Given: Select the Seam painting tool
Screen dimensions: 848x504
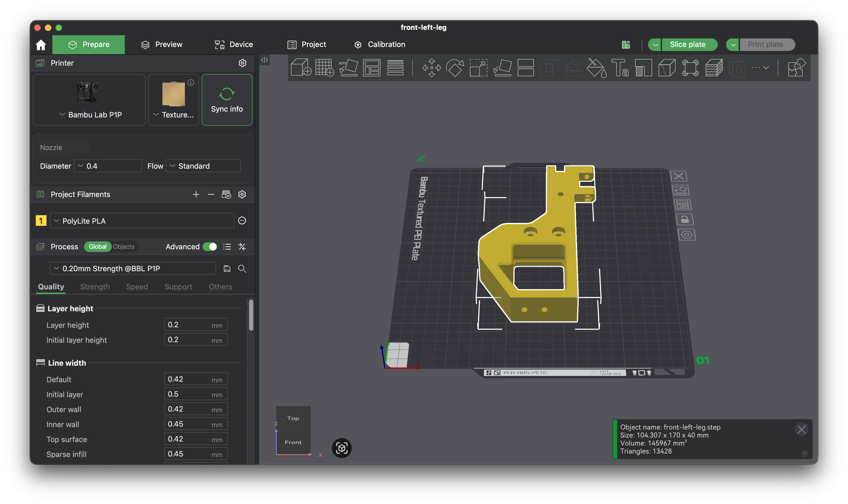Looking at the screenshot, I should 667,68.
